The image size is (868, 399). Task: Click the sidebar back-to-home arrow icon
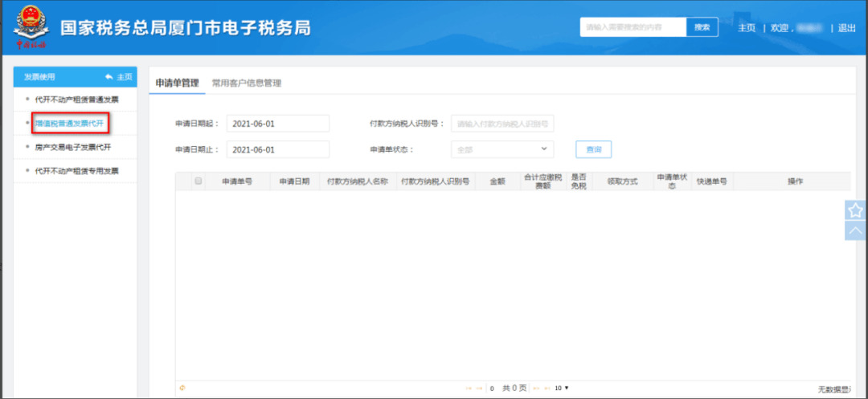coord(109,77)
